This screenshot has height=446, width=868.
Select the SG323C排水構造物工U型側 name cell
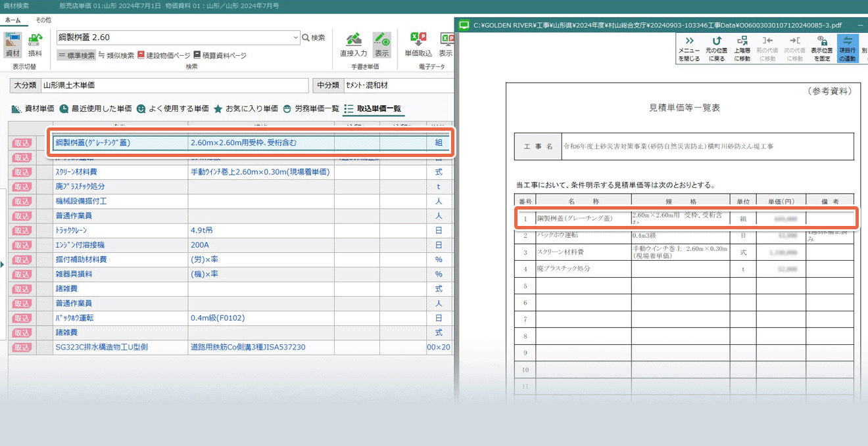tap(120, 347)
